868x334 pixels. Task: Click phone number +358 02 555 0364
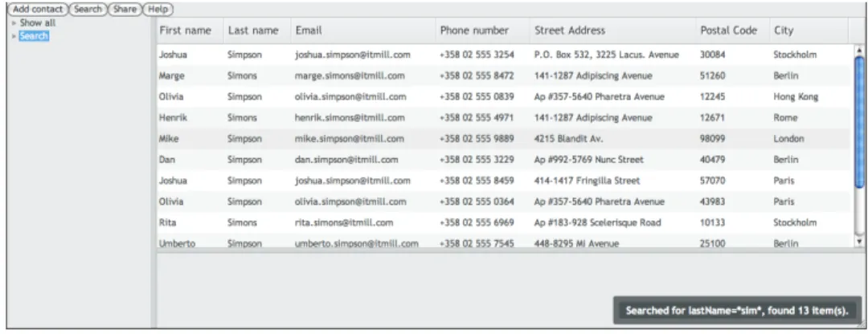pos(477,202)
